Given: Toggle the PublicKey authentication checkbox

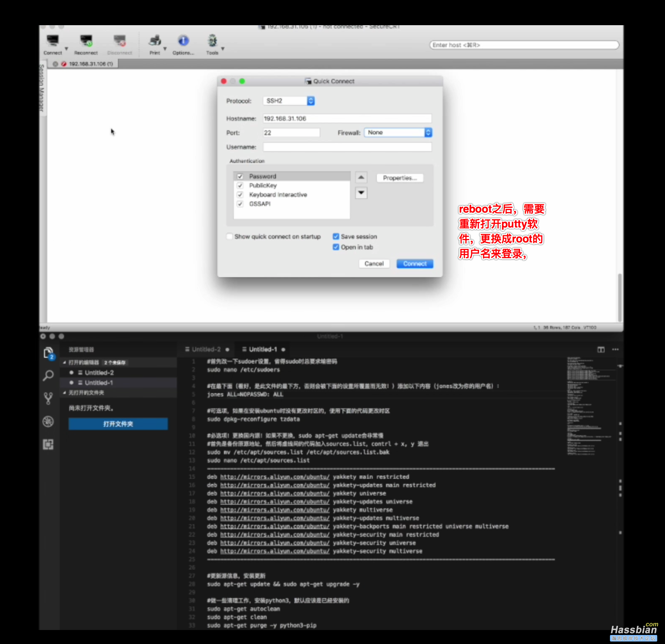Looking at the screenshot, I should point(240,186).
